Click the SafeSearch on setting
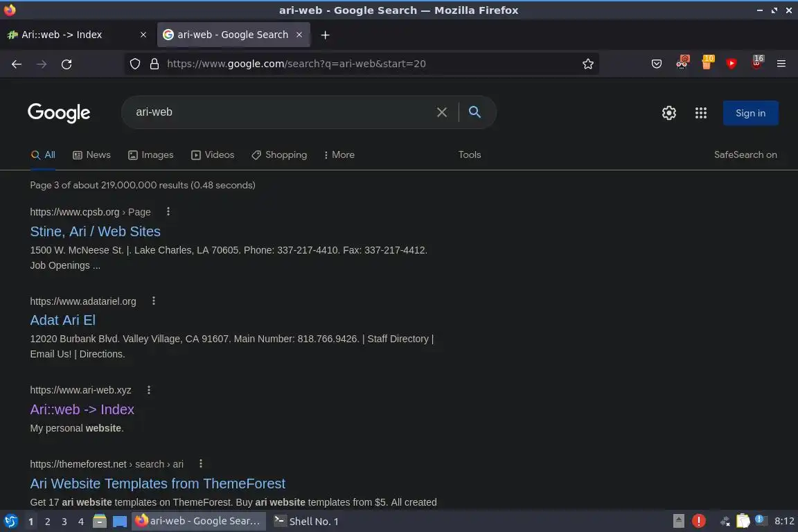This screenshot has height=532, width=798. [745, 154]
